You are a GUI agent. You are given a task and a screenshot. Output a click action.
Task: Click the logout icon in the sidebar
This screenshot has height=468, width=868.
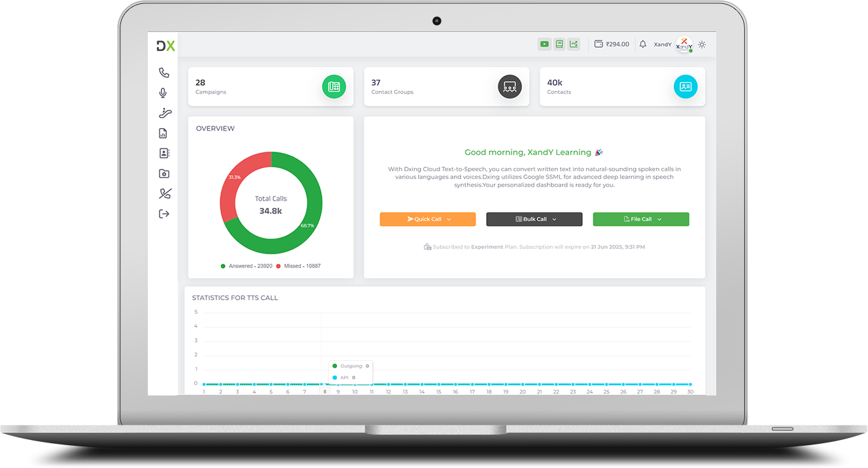(x=164, y=214)
